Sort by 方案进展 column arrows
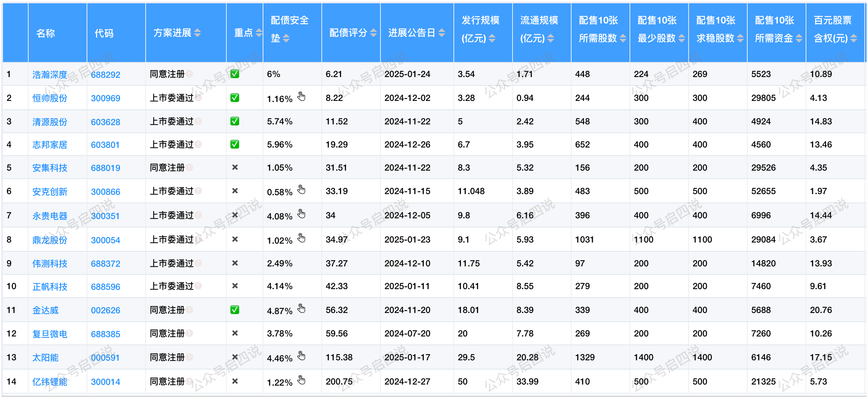Screen dimensions: 868x397 pos(197,33)
